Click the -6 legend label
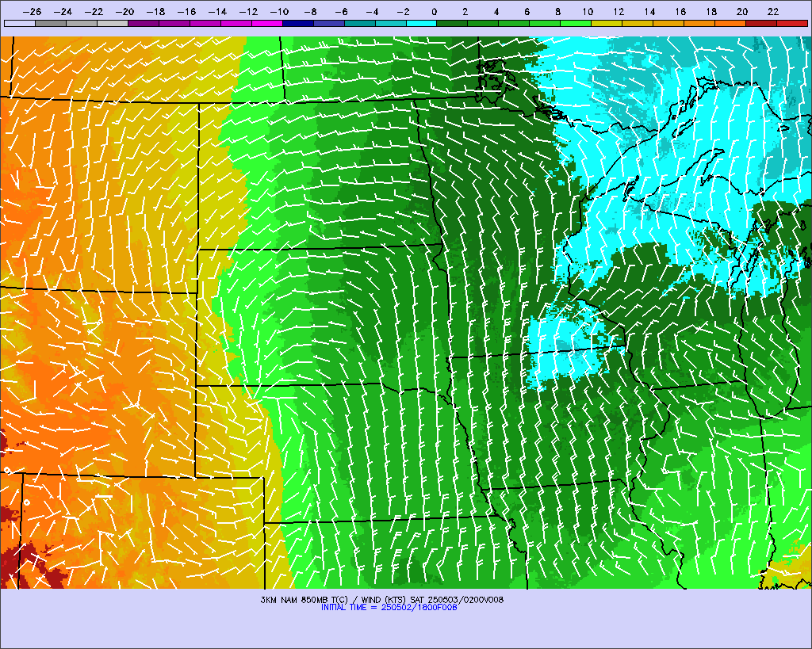This screenshot has height=649, width=812. [341, 11]
